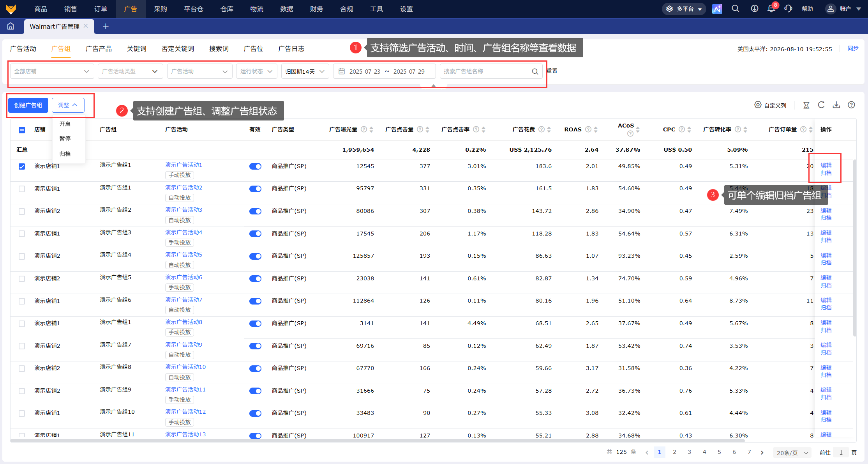Open the 多平台 platform selector
This screenshot has height=464, width=868.
pos(684,9)
